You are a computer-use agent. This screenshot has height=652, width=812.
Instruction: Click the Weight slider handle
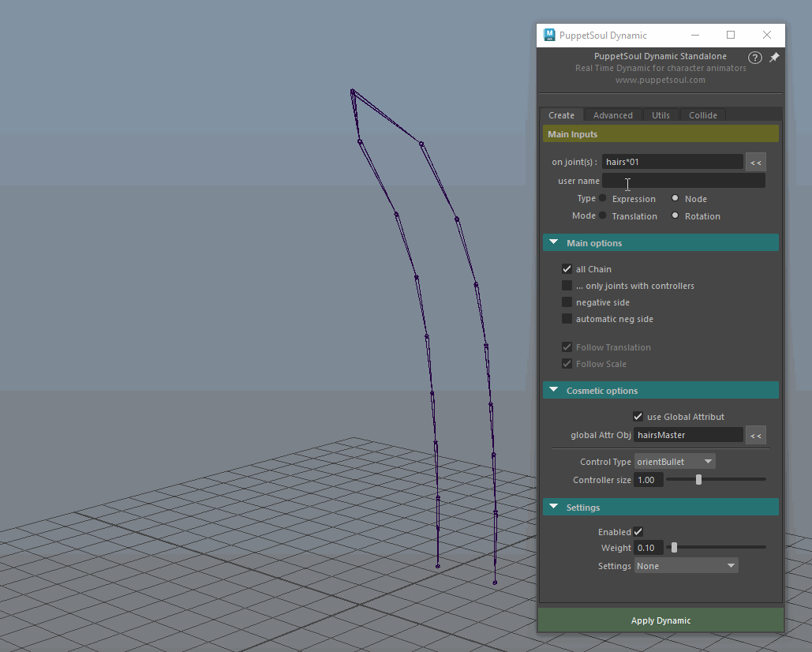[674, 547]
